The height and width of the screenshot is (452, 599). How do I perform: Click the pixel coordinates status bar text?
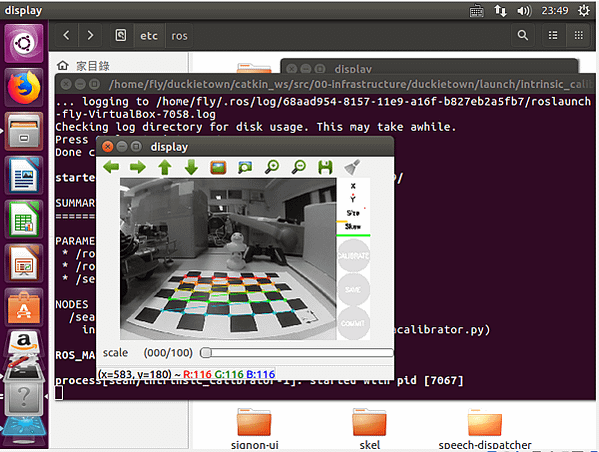186,374
